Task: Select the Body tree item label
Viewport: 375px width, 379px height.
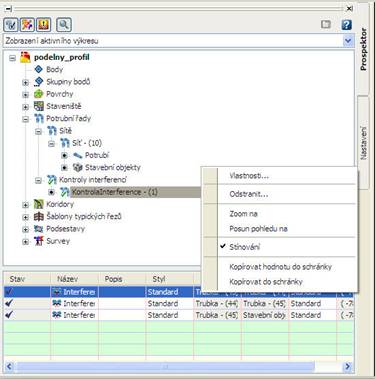Action: pos(54,69)
